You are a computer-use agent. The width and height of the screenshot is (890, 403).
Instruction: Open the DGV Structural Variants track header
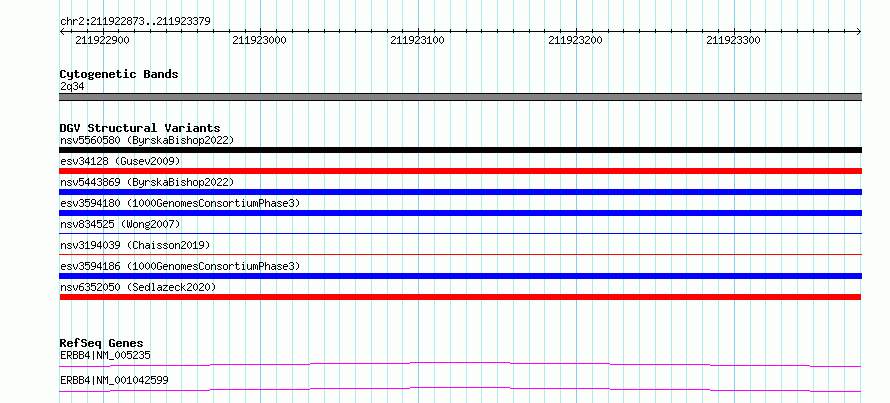(140, 128)
